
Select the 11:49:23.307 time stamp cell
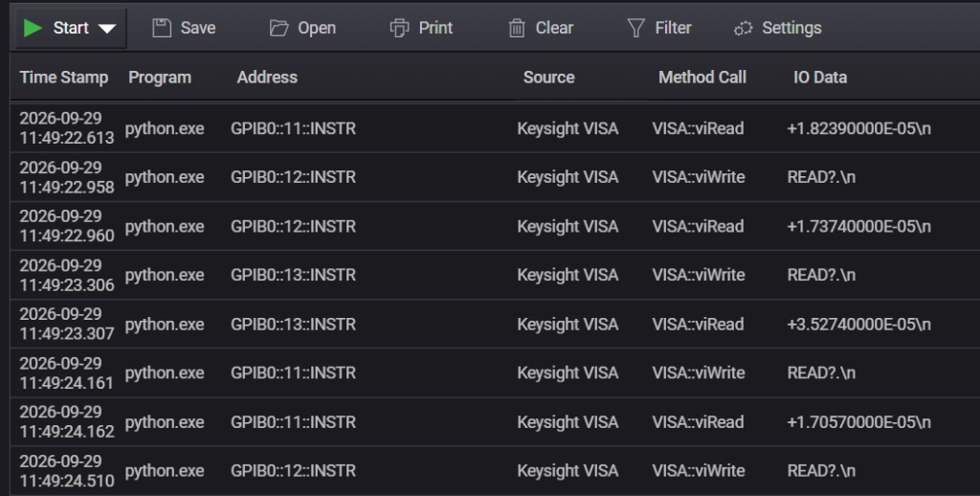coord(67,324)
